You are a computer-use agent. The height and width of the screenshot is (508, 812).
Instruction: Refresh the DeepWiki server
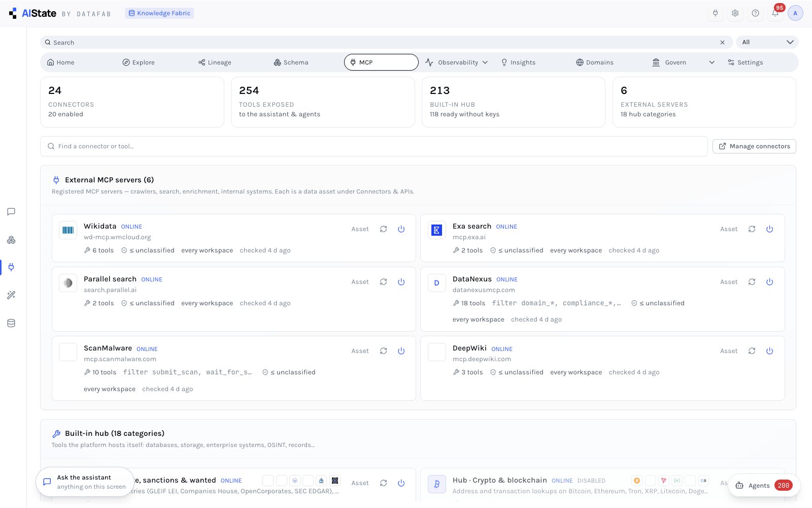pyautogui.click(x=752, y=351)
